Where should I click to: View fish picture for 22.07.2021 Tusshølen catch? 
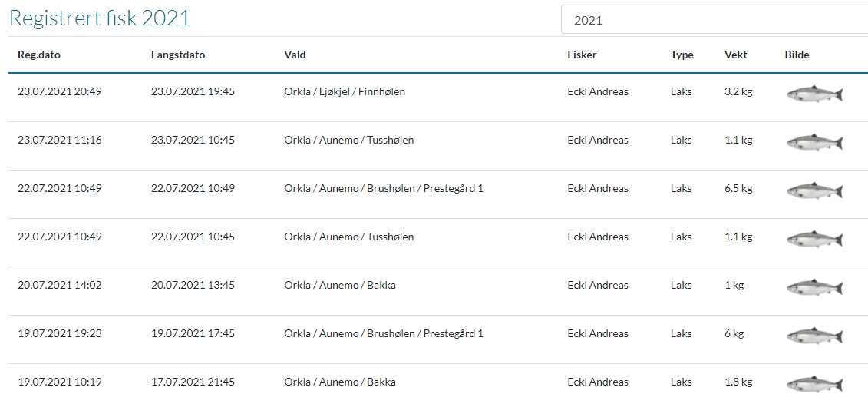(814, 239)
